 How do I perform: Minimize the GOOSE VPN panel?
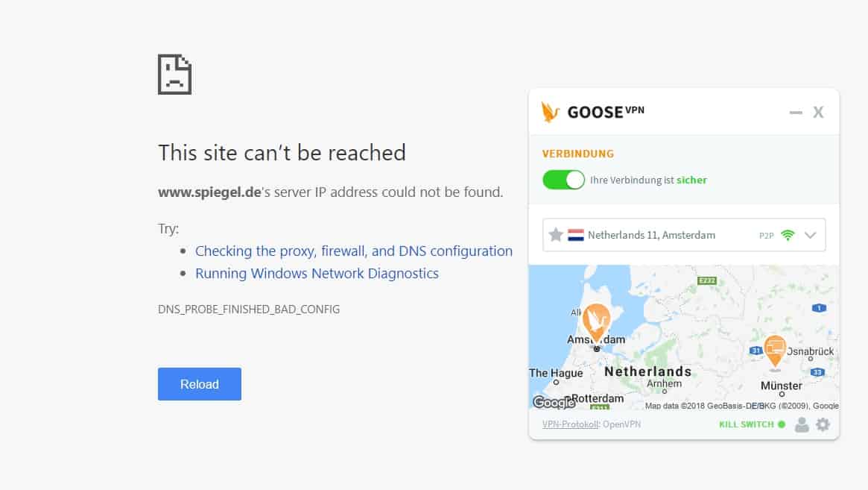[796, 113]
